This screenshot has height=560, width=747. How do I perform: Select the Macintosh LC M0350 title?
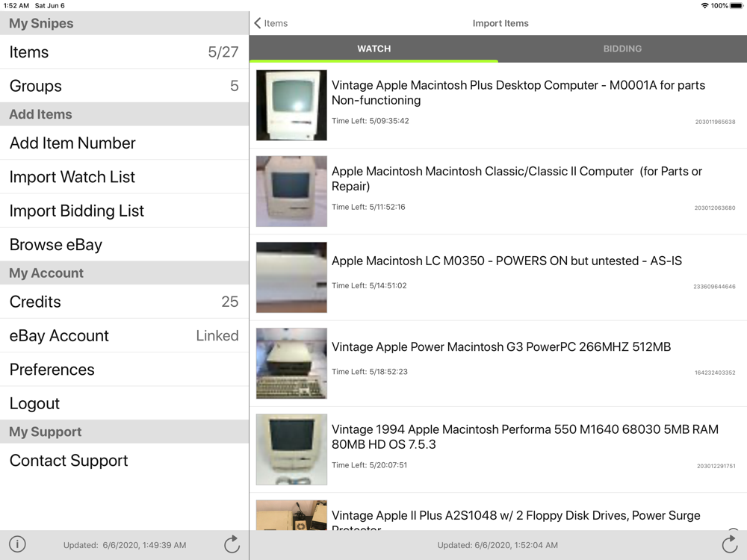point(507,261)
